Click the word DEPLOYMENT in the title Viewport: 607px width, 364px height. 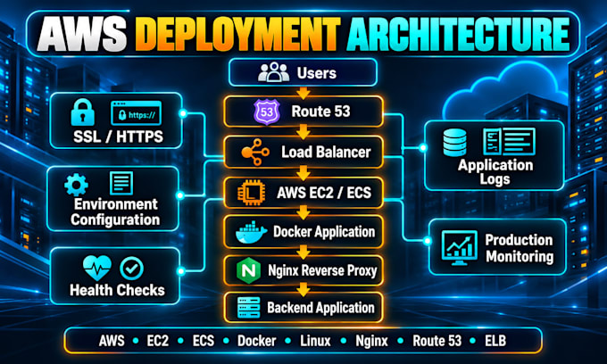point(237,35)
